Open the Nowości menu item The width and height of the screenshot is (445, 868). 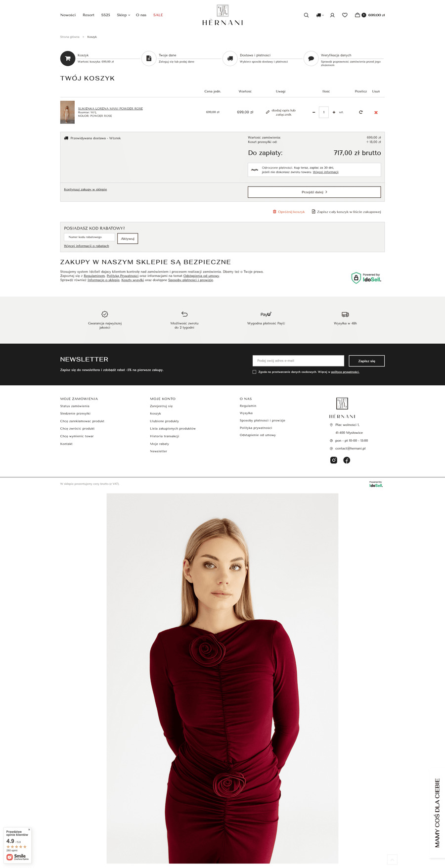point(68,15)
